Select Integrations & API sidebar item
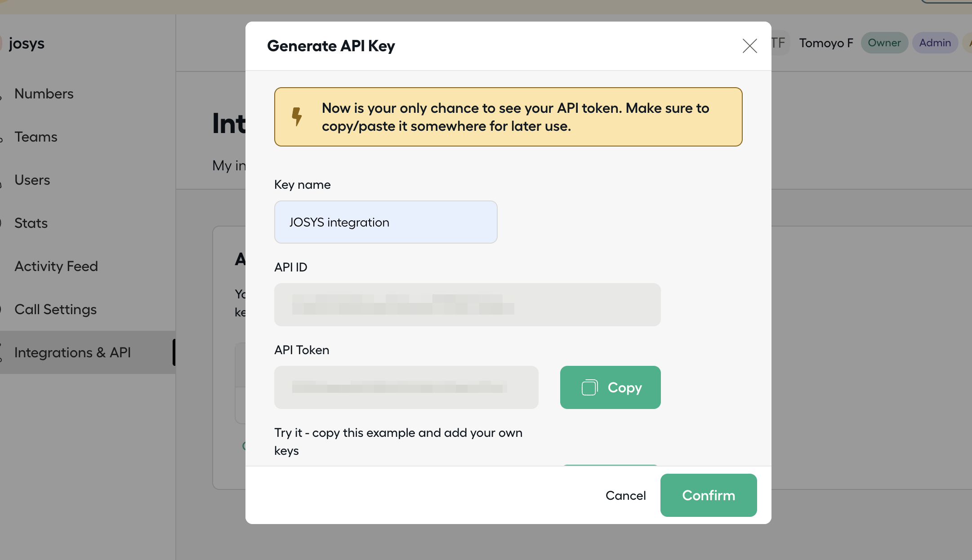Image resolution: width=972 pixels, height=560 pixels. [72, 352]
